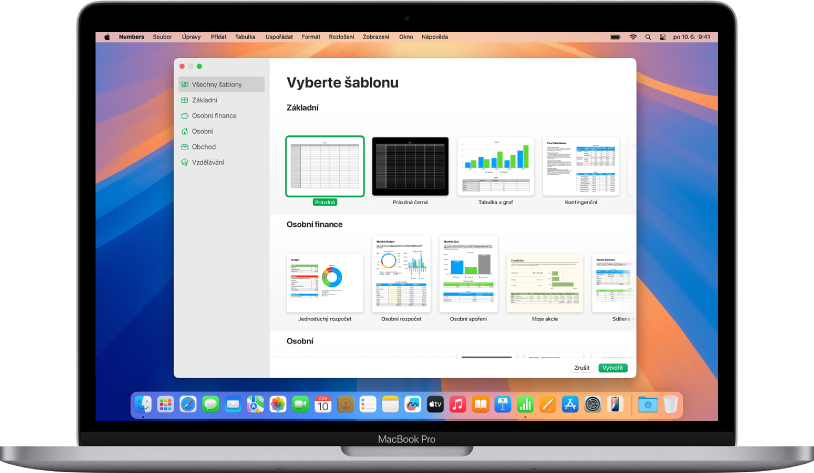Open Messages app in the dock

click(x=210, y=404)
